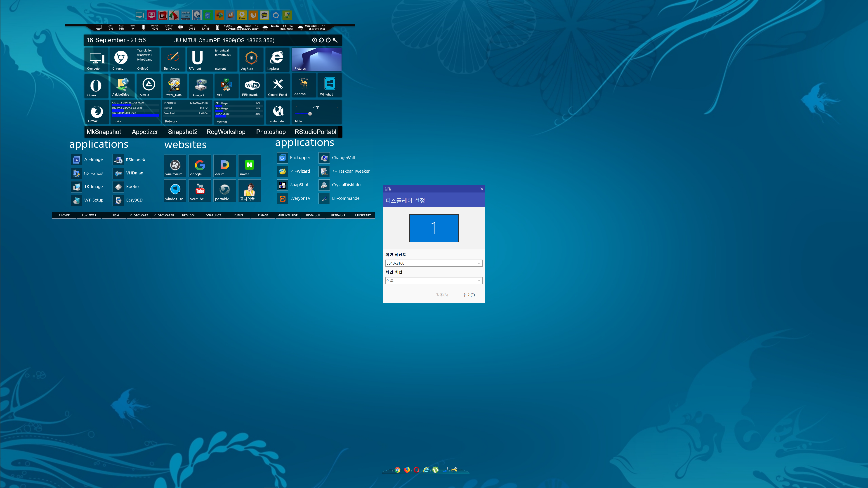The image size is (868, 488).
Task: Select Appetizer in launcher bar
Action: pyautogui.click(x=145, y=132)
